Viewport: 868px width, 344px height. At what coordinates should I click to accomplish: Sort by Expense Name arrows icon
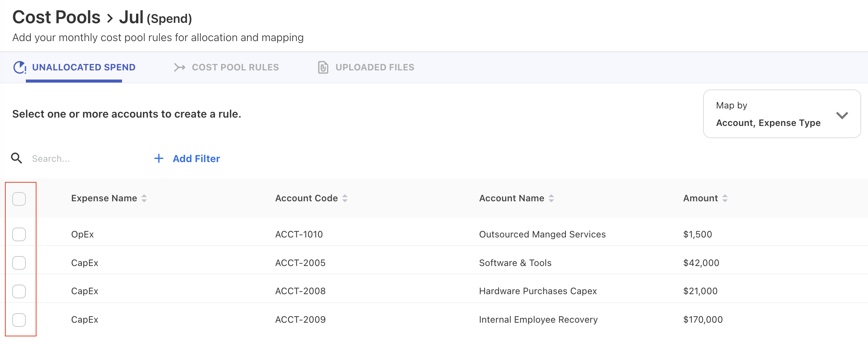144,198
